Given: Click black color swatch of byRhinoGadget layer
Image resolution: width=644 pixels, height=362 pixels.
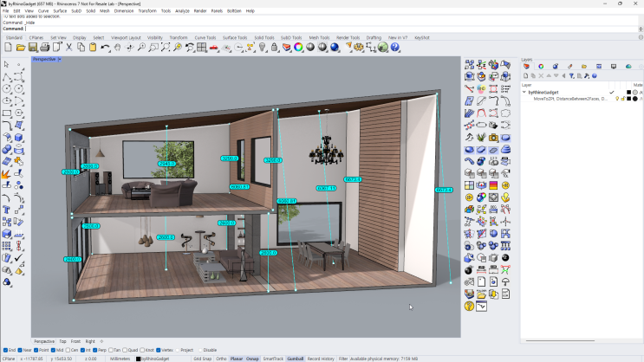Looking at the screenshot, I should (628, 93).
